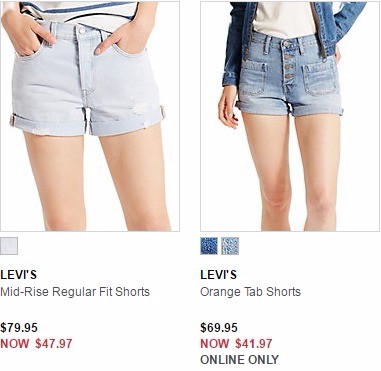Open the Orange Tab Shorts title link

[250, 292]
